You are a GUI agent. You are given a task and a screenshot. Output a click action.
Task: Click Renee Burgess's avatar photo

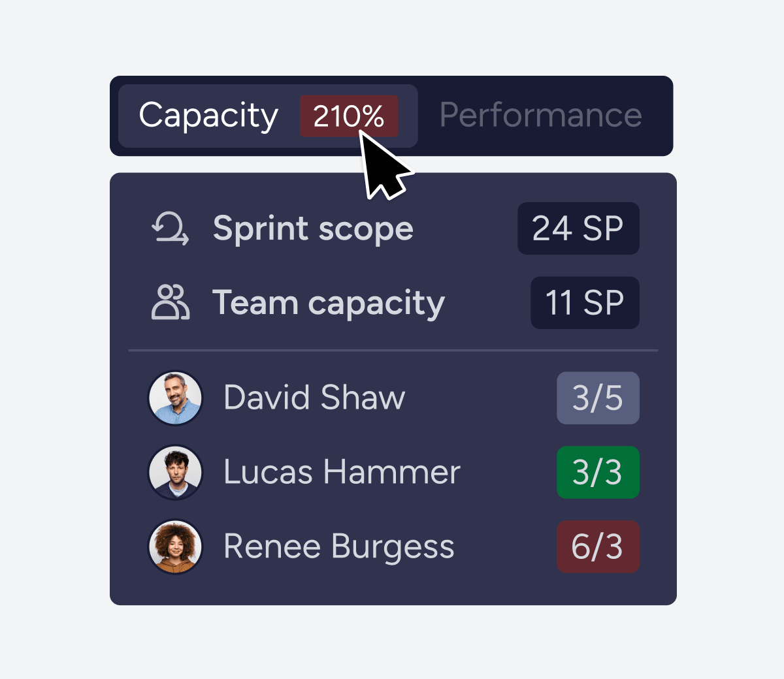(175, 546)
